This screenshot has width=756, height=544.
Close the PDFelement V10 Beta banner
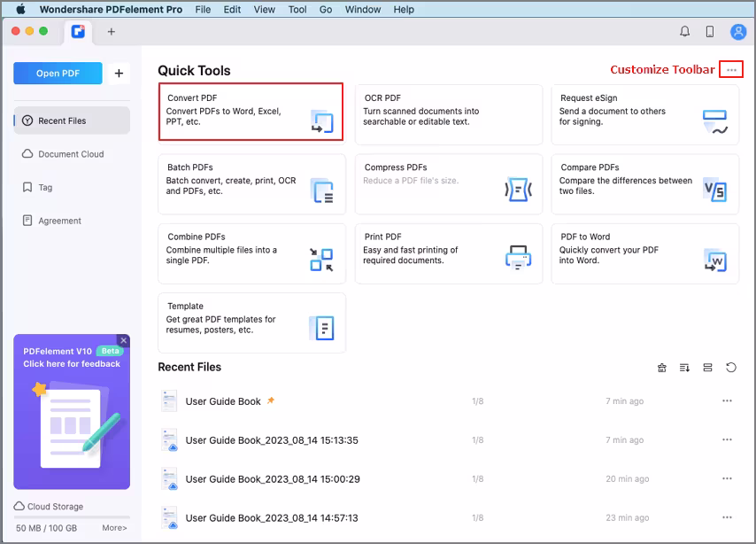(x=123, y=340)
